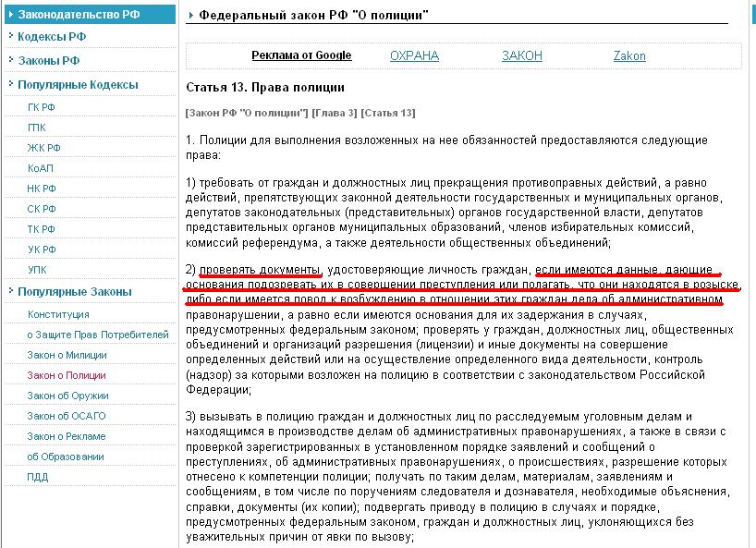Open the ГПК code link

(x=37, y=128)
